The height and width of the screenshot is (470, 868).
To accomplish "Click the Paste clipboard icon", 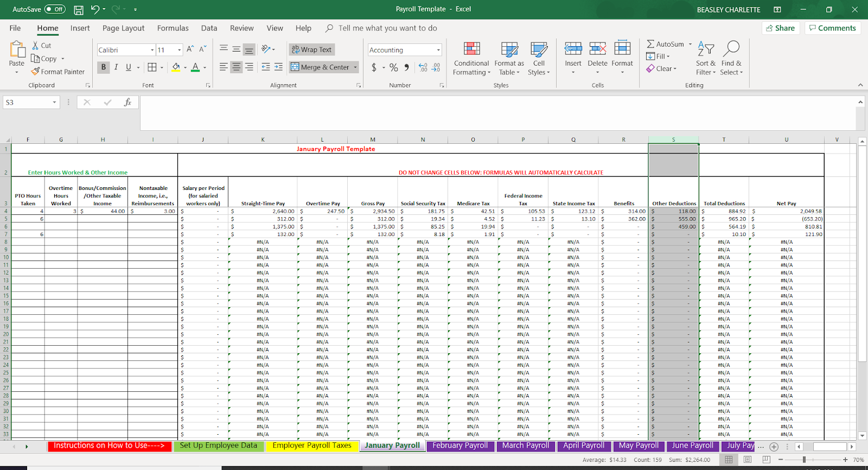I will (17, 50).
